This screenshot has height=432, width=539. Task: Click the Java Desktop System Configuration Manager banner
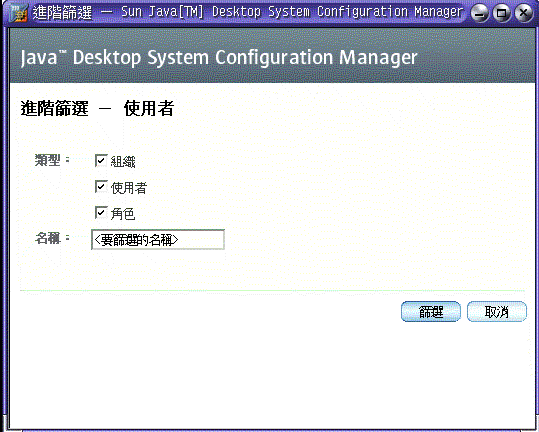pyautogui.click(x=219, y=57)
